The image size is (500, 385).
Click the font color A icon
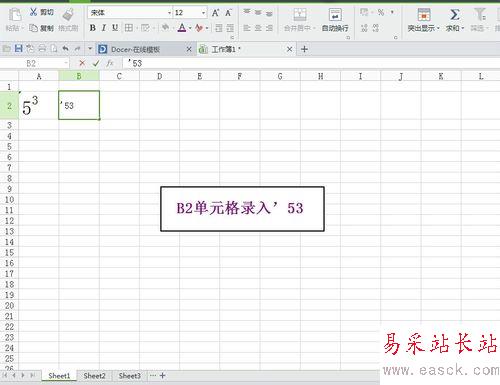(x=182, y=28)
